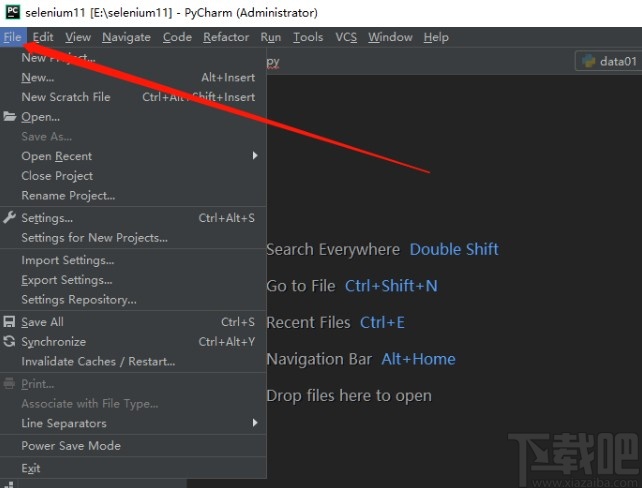Open the Help menu
Viewport: 642px width, 488px height.
[x=436, y=37]
